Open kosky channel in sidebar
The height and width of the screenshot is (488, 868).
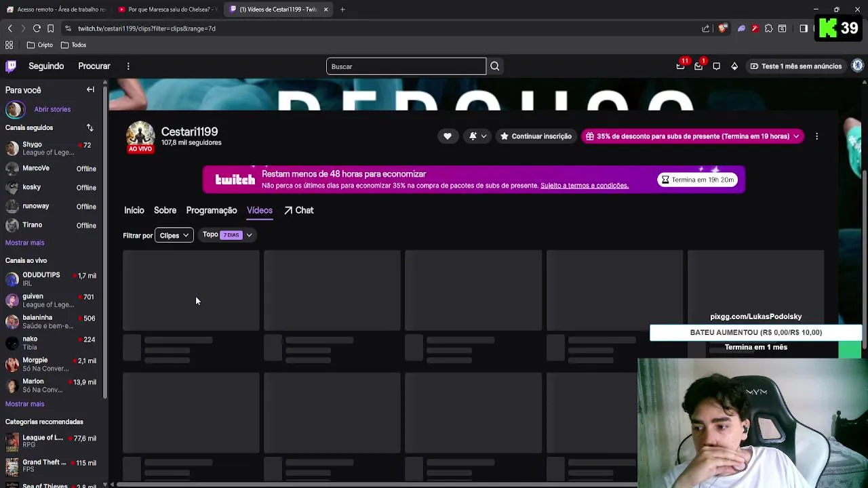coord(52,187)
